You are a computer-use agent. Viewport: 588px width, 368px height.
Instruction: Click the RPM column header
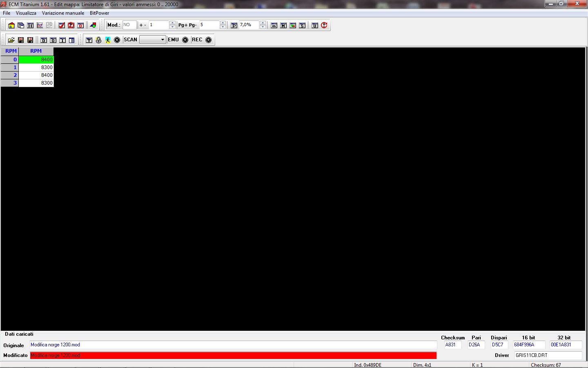pos(36,51)
